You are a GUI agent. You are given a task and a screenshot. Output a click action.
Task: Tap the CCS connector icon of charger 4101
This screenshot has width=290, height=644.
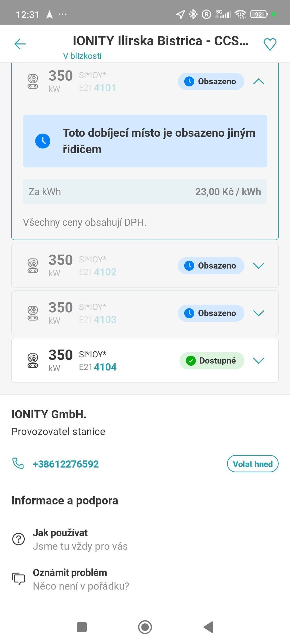(x=33, y=82)
